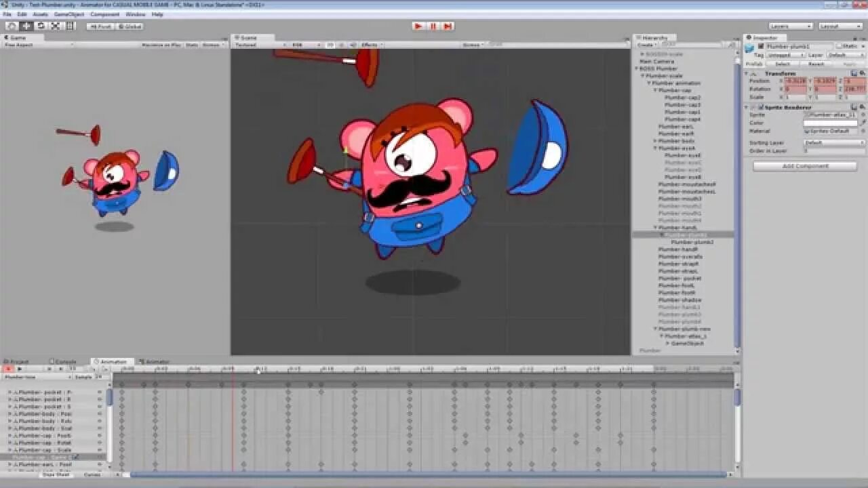Viewport: 868px width, 488px height.
Task: Open Transform component help icon
Action: point(854,73)
